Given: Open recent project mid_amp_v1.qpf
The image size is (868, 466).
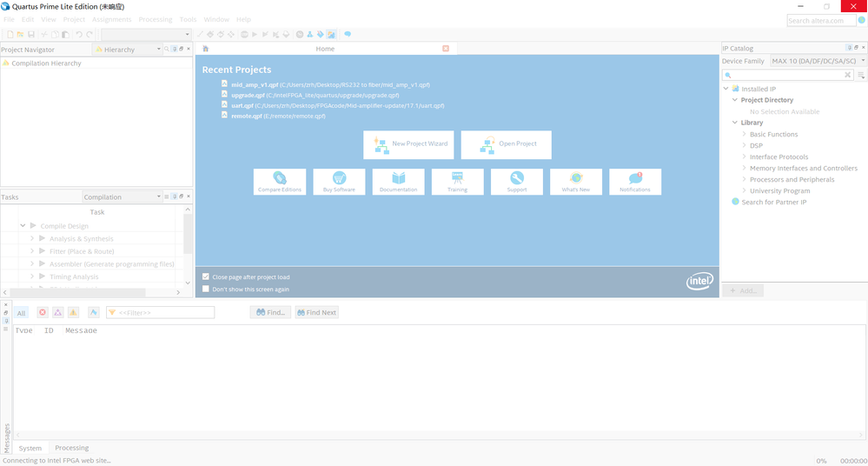Looking at the screenshot, I should 330,85.
